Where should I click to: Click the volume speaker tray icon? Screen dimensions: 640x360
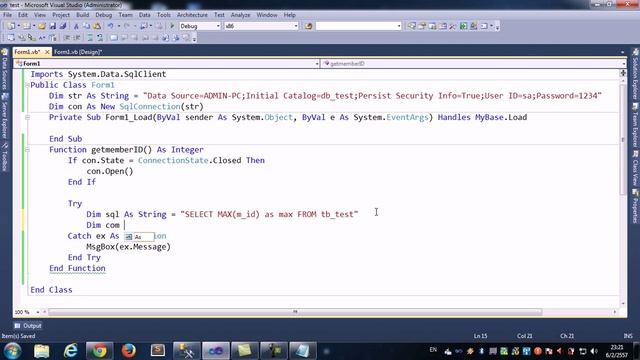594,351
